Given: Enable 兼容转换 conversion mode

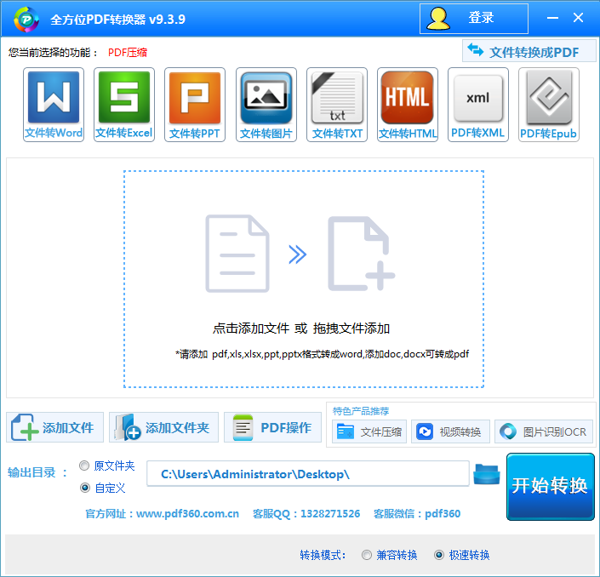Looking at the screenshot, I should coord(367,555).
